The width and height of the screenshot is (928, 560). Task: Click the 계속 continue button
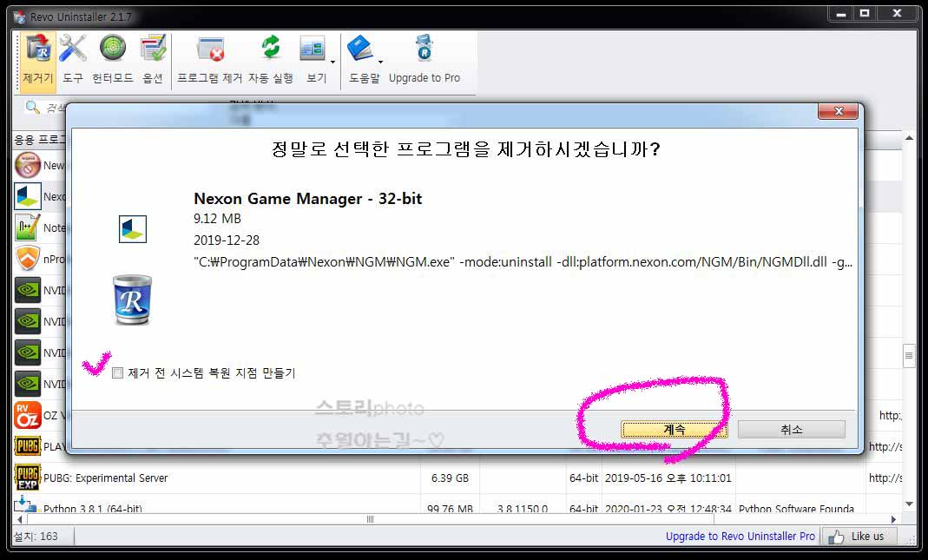click(x=675, y=430)
